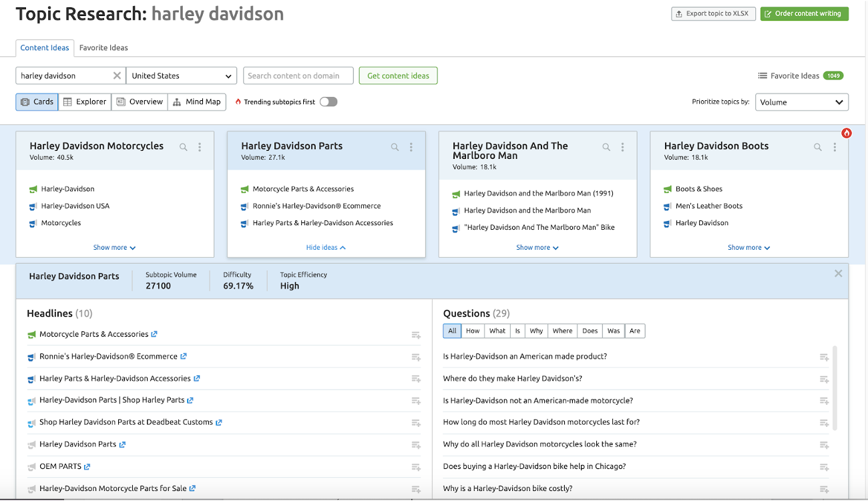Favorite the Chicago bike question
The width and height of the screenshot is (868, 501).
coord(825,467)
